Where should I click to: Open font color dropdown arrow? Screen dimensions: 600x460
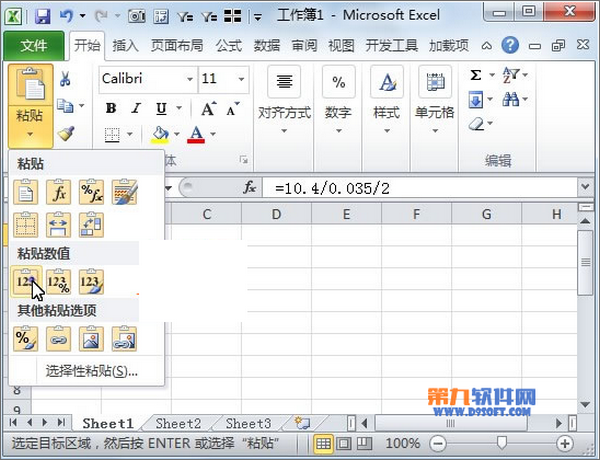coord(213,134)
